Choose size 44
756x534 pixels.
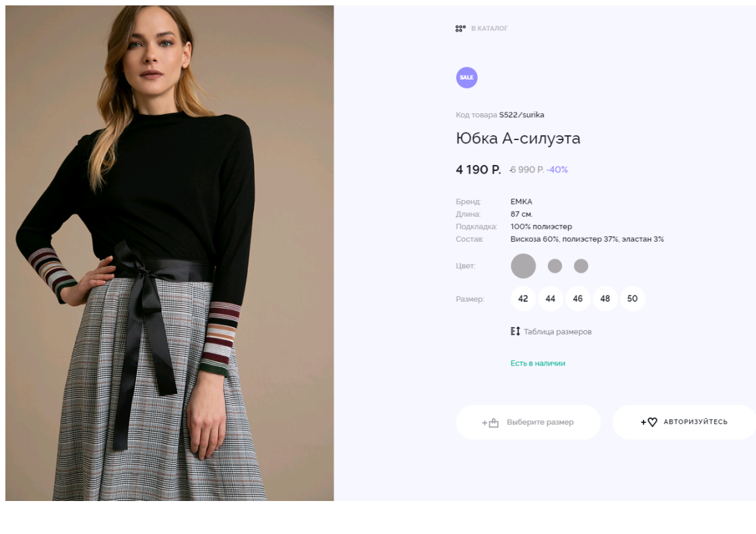pos(550,298)
